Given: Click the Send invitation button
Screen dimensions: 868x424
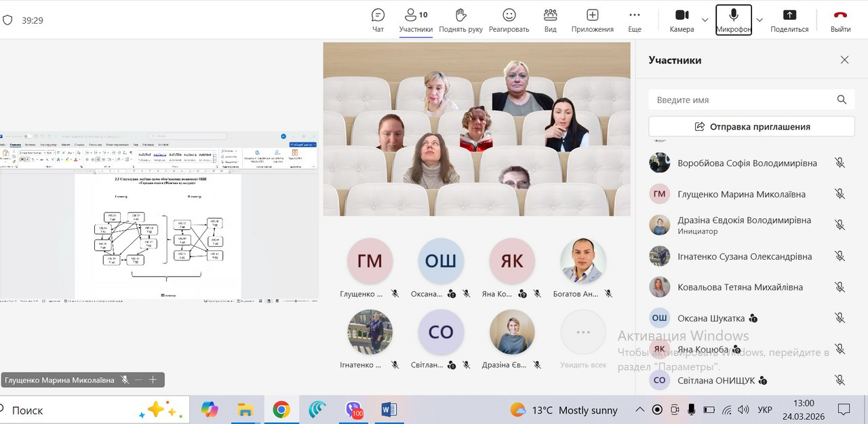Looking at the screenshot, I should coord(751,126).
